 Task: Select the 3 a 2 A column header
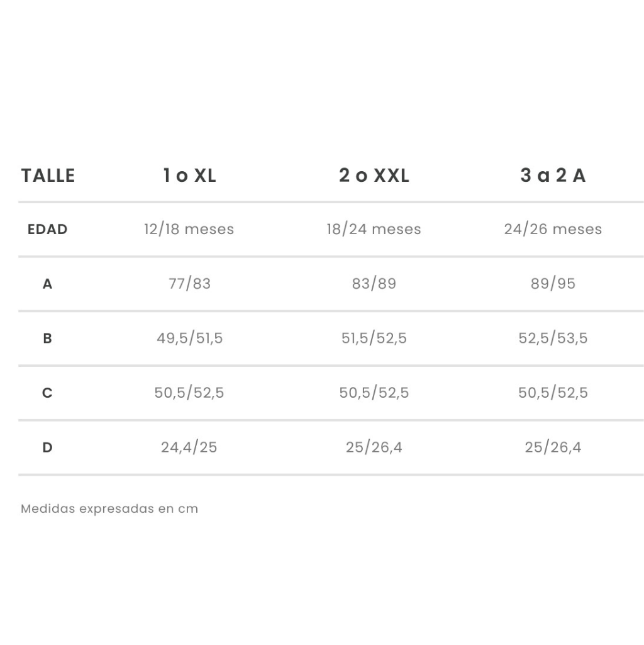pyautogui.click(x=553, y=176)
